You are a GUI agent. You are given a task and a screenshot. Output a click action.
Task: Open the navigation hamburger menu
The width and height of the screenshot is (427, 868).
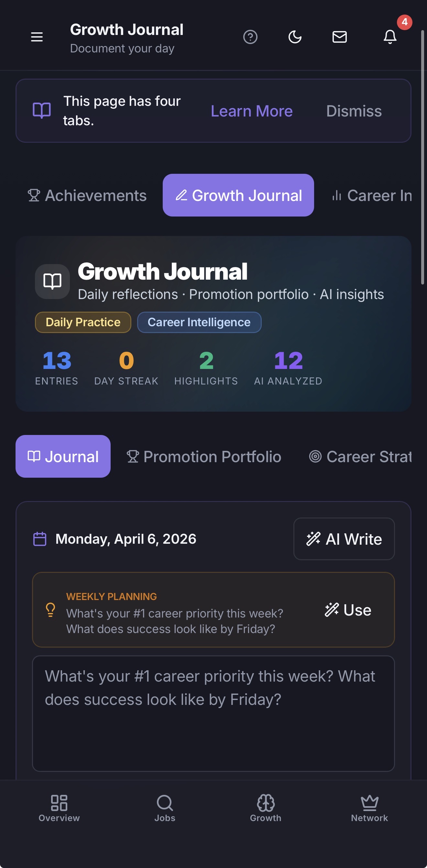tap(37, 37)
